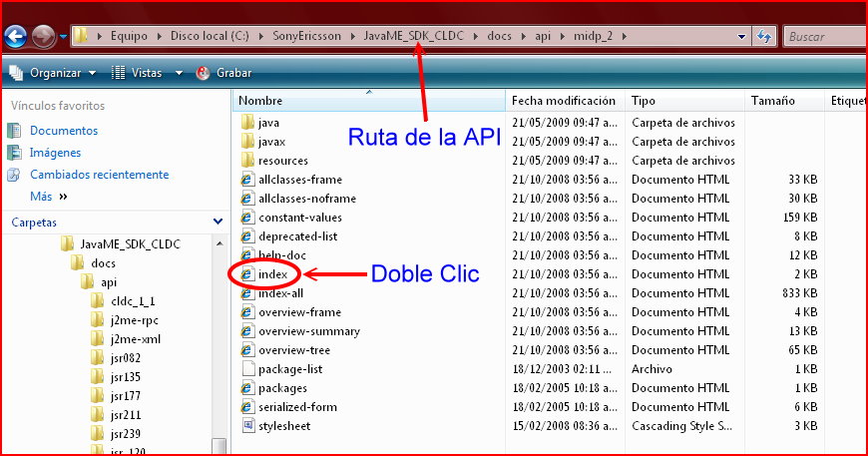This screenshot has width=868, height=456.
Task: Select docs in the address breadcrumb
Action: click(x=499, y=36)
